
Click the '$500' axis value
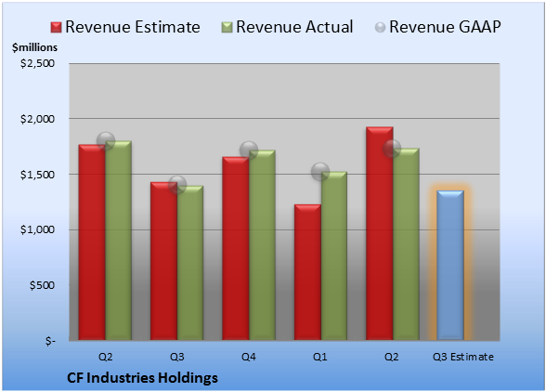42,285
